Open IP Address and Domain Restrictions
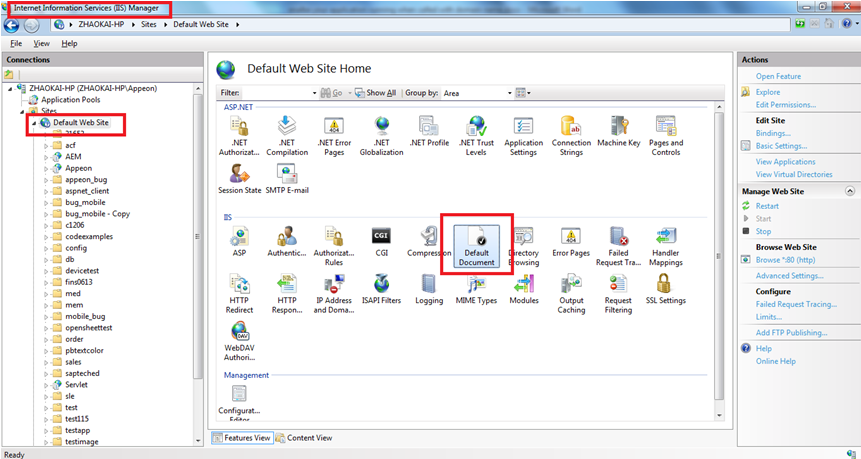The width and height of the screenshot is (861, 459). tap(334, 294)
